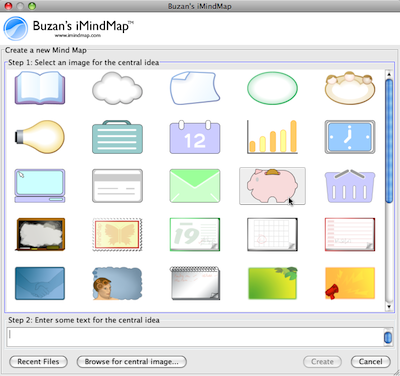Click Browse for central image button
This screenshot has width=400, height=376.
132,362
